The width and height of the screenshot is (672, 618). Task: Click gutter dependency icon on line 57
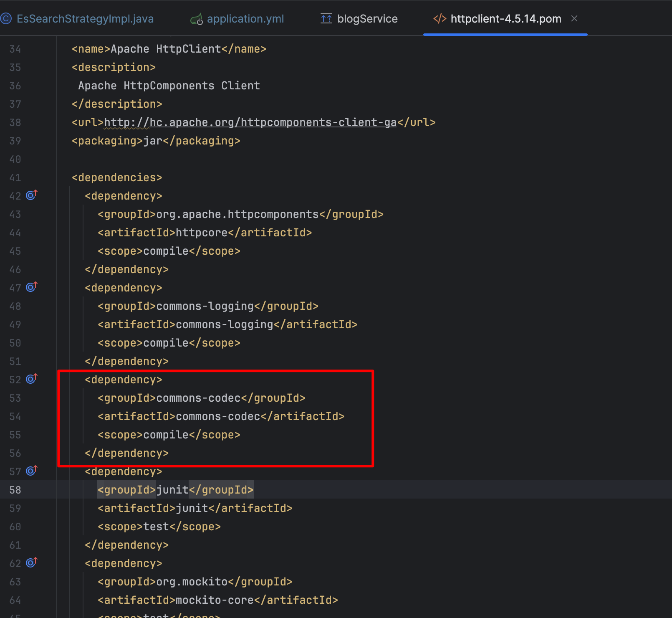point(32,471)
